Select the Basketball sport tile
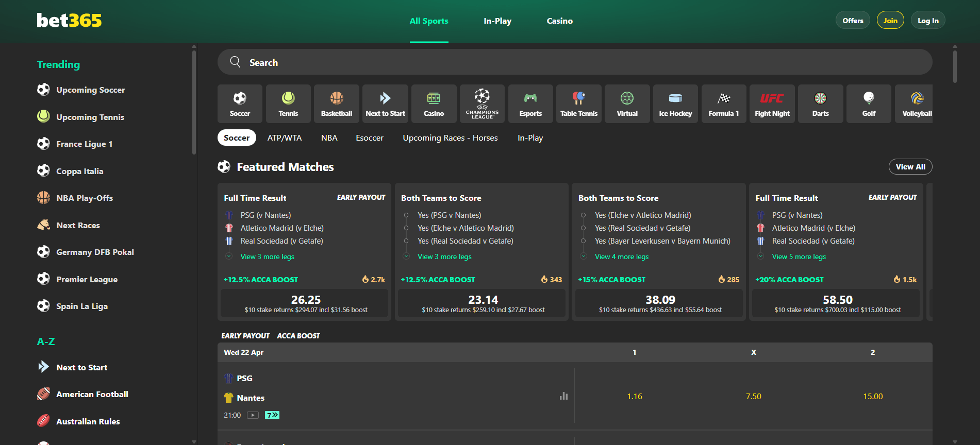 tap(336, 104)
